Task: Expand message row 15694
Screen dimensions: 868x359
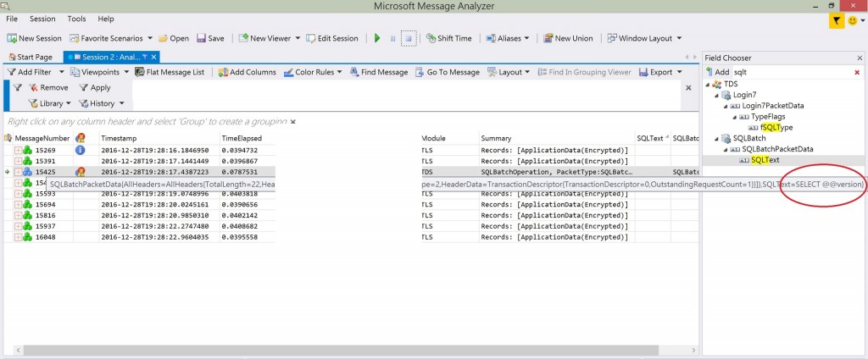Action: [18, 205]
